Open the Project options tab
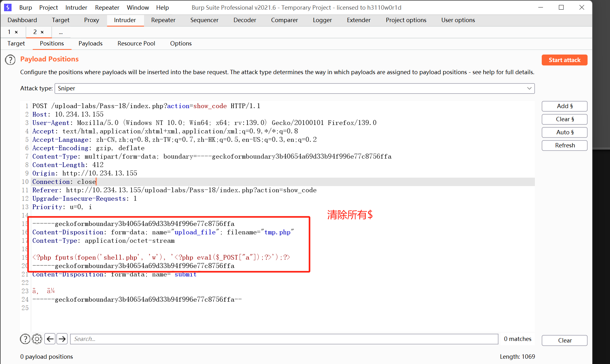Screen dimensions: 610x364 pos(406,20)
